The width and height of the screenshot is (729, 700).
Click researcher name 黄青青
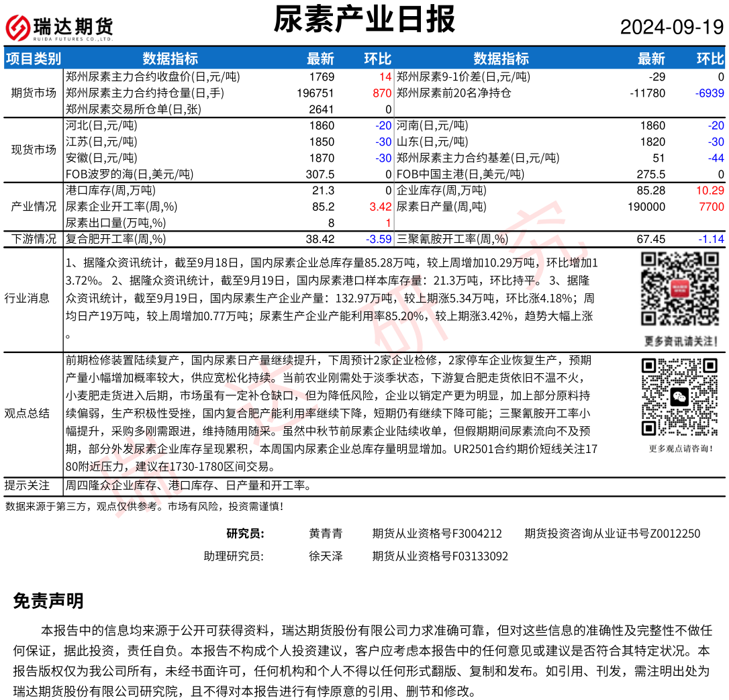click(x=326, y=534)
